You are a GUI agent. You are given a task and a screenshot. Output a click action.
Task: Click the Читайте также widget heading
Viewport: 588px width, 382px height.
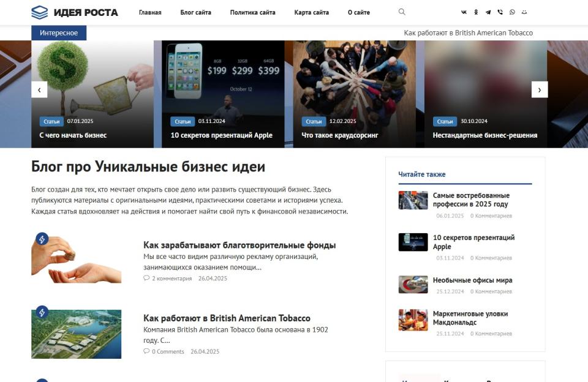[422, 174]
